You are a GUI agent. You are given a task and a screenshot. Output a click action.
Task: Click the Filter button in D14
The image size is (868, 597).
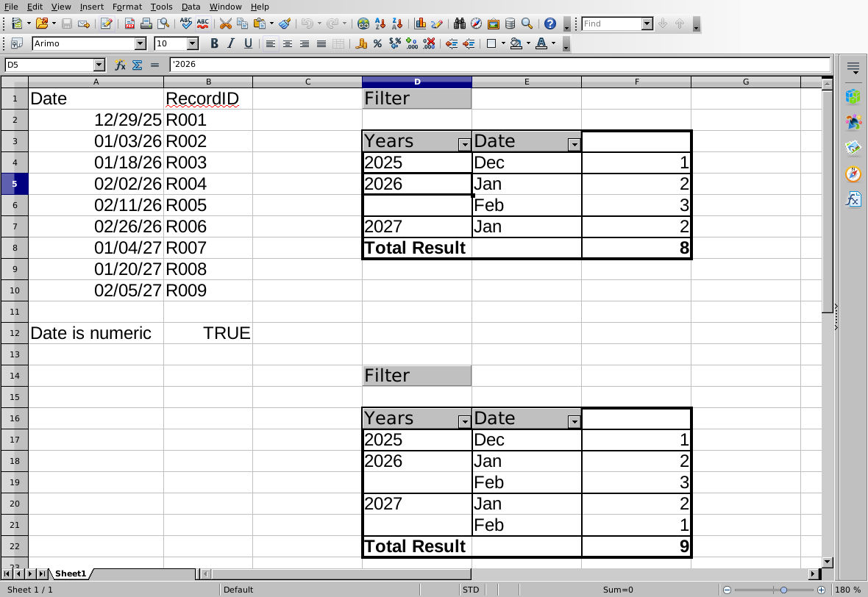[x=417, y=376]
